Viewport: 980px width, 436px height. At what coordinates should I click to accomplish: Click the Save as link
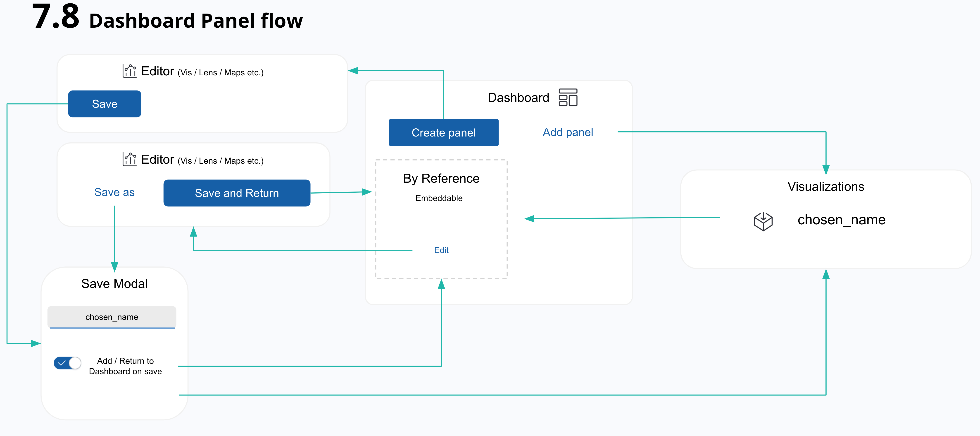point(114,192)
